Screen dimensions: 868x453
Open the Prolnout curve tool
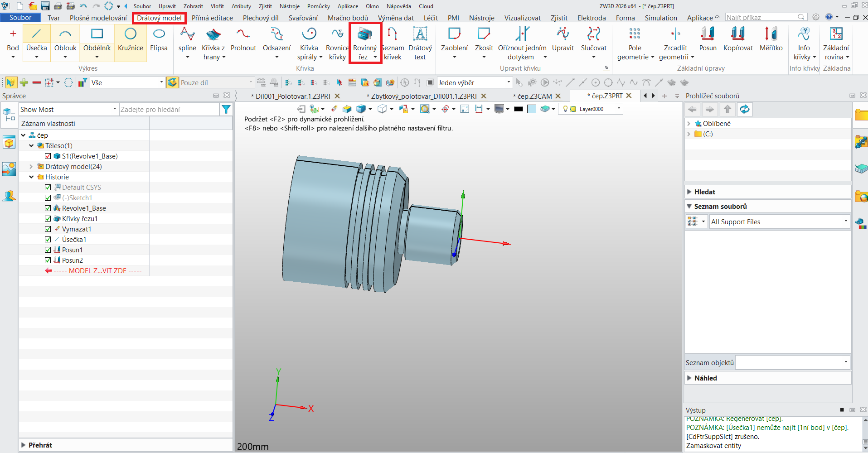(x=243, y=39)
